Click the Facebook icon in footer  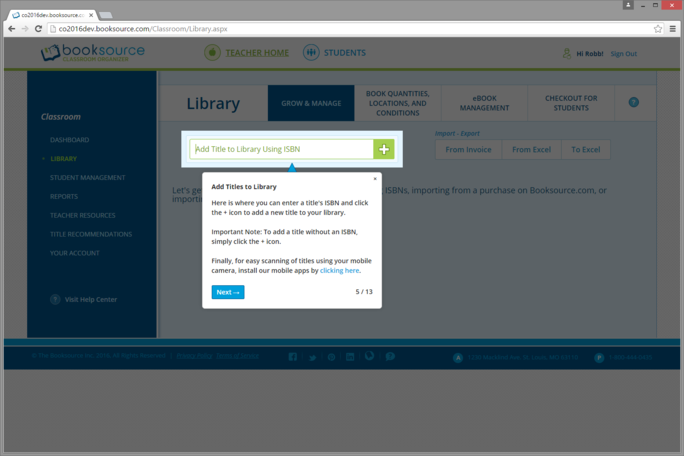pyautogui.click(x=293, y=357)
